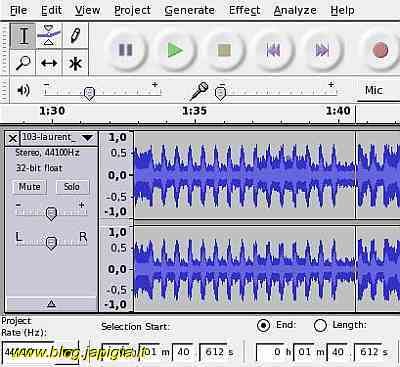Viewport: 400px width, 367px height.
Task: Select the Length radio button
Action: (320, 325)
